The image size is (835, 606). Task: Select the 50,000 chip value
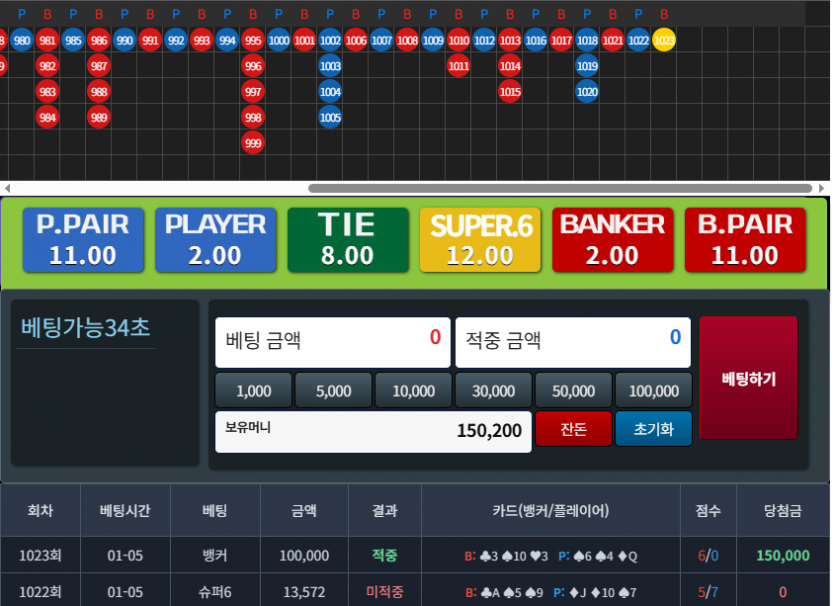573,390
